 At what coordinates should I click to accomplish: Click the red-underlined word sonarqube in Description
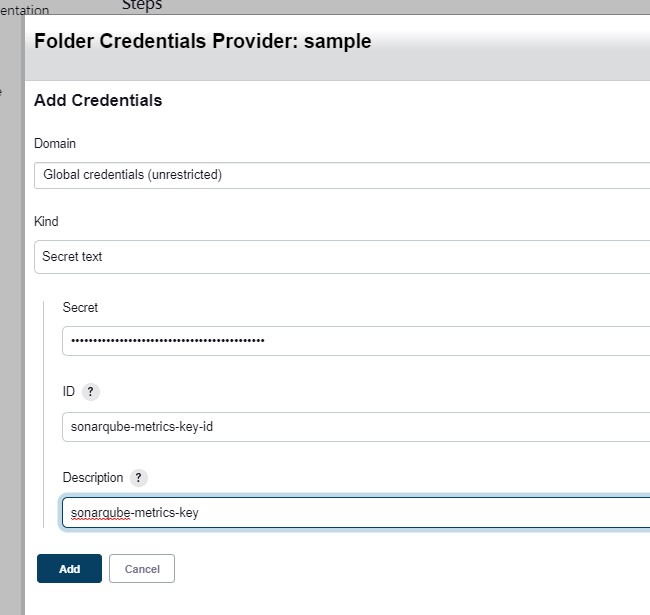pos(100,513)
